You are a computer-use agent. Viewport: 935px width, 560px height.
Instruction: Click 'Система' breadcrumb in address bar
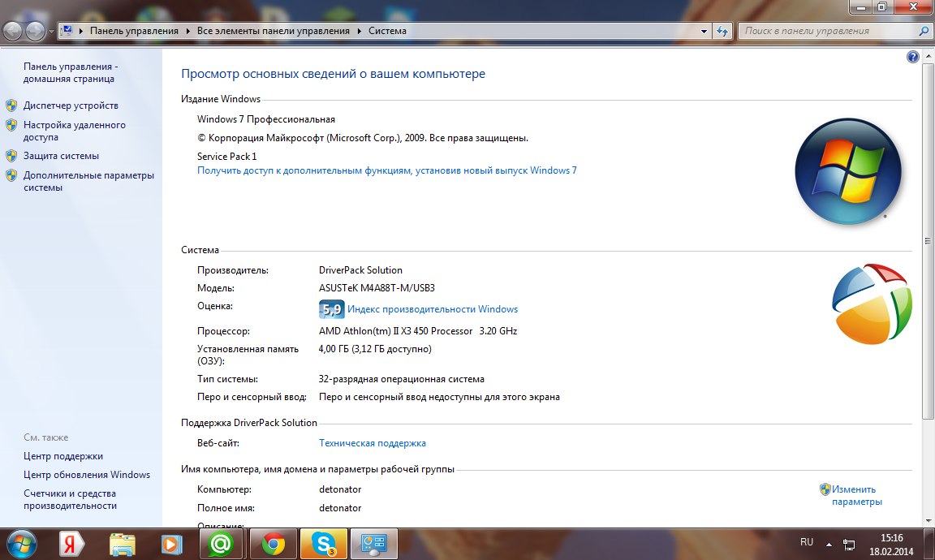tap(387, 31)
